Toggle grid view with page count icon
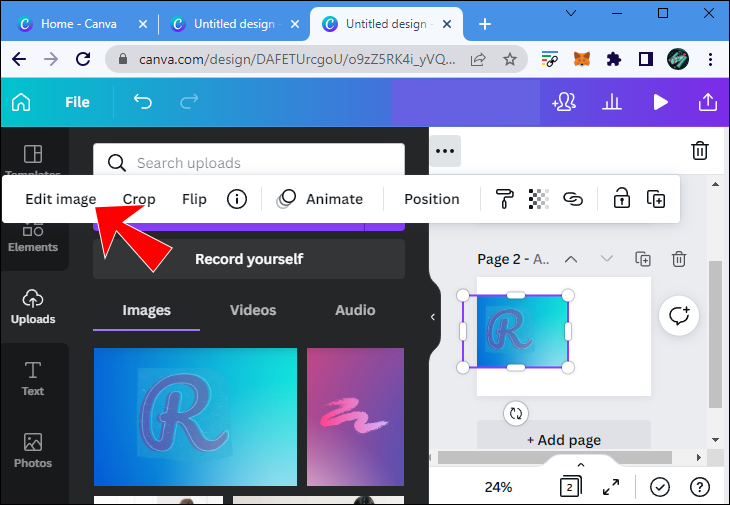Image resolution: width=730 pixels, height=505 pixels. point(570,487)
